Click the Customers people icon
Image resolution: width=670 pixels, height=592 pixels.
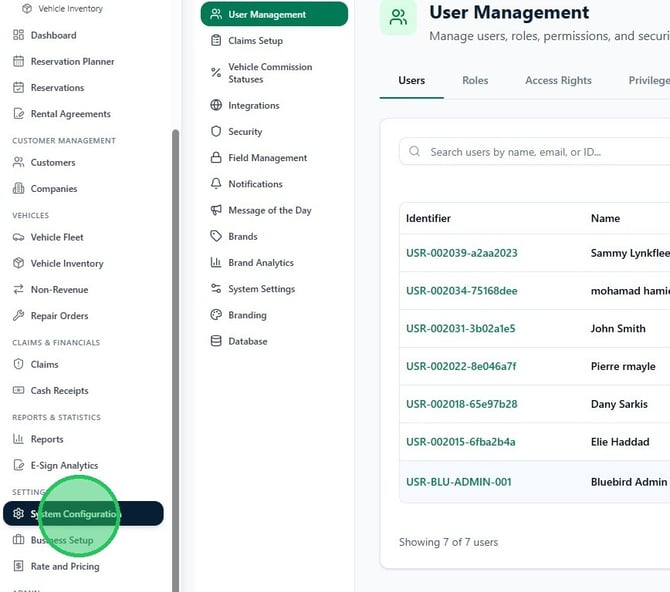point(18,162)
